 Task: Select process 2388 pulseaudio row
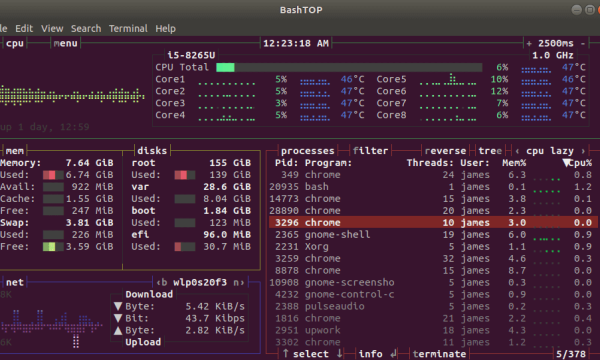coord(433,306)
